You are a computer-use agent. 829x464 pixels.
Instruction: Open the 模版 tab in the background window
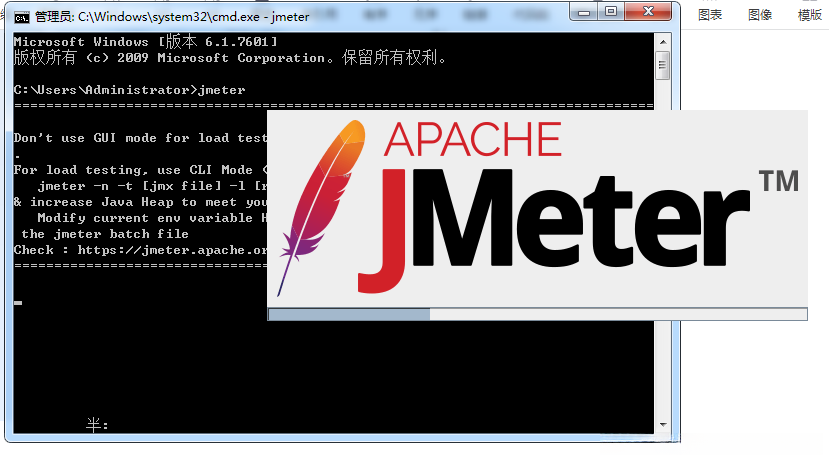[809, 15]
